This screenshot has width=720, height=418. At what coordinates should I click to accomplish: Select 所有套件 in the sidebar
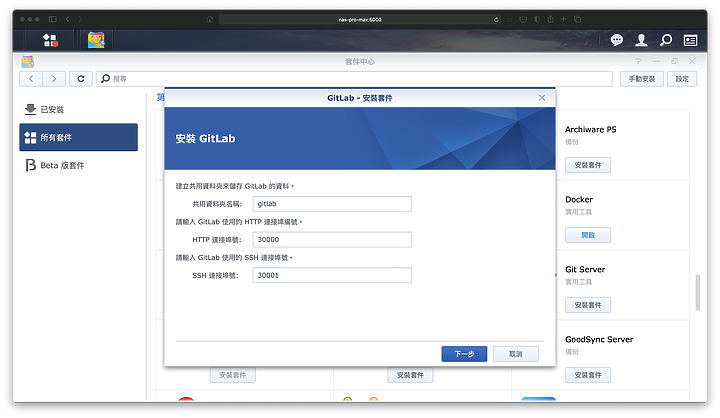click(79, 137)
